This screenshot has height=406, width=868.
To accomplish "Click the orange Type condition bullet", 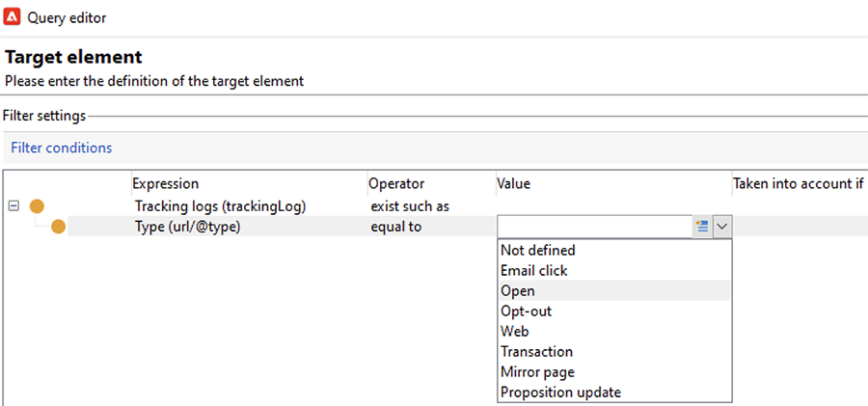I will click(x=58, y=227).
